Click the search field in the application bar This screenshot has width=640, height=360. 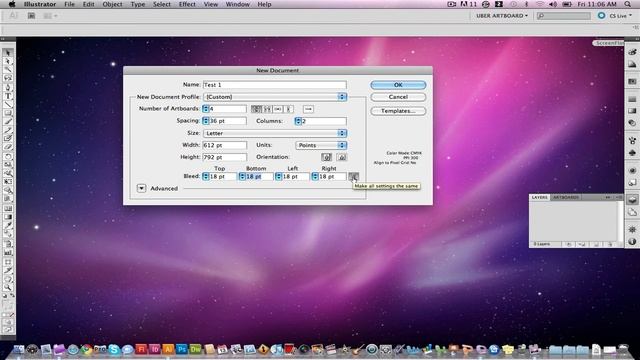(x=564, y=16)
